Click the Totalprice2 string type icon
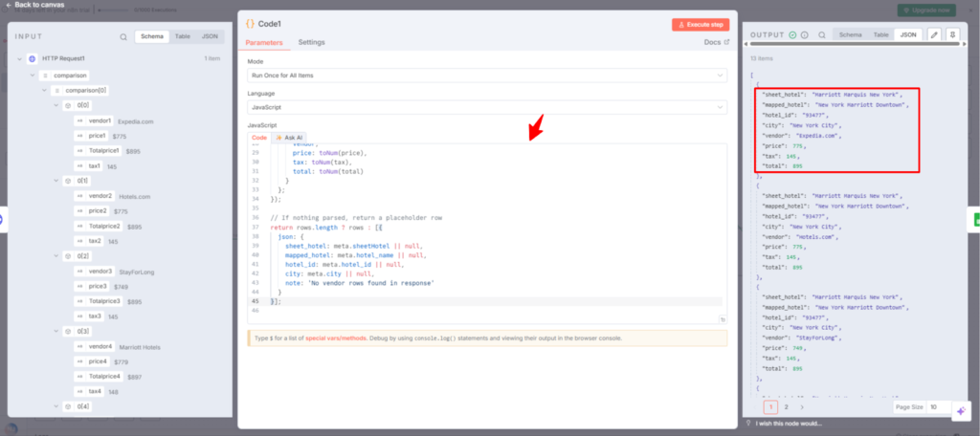This screenshot has width=980, height=436. point(79,226)
